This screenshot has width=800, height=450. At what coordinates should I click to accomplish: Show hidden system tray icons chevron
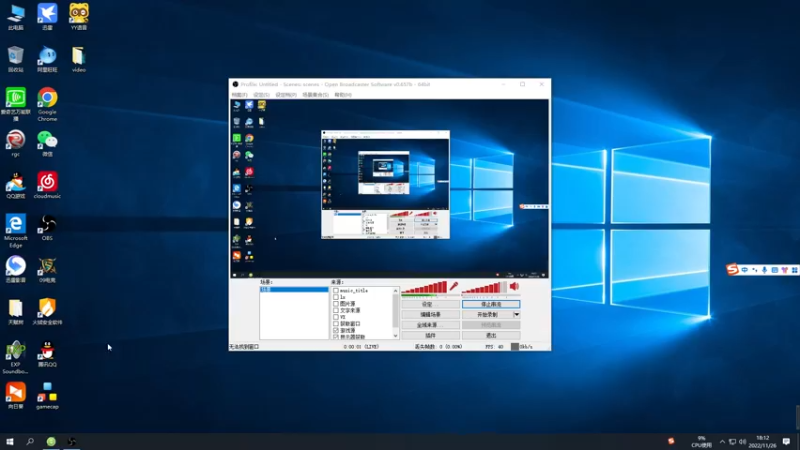pyautogui.click(x=722, y=441)
